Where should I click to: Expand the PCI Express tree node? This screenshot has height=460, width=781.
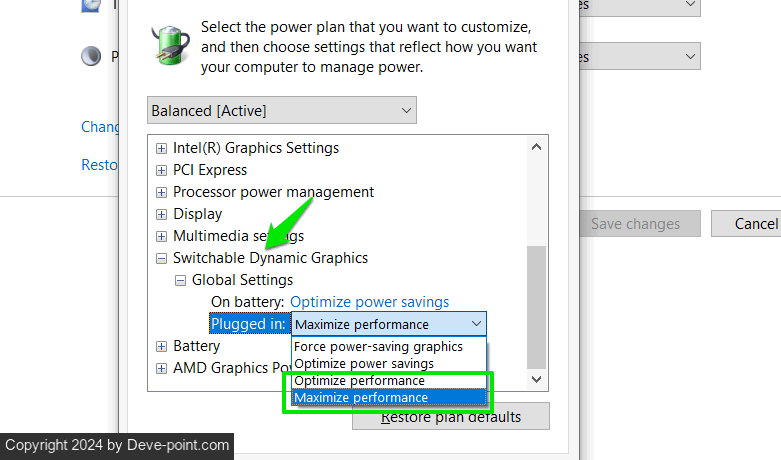tap(162, 170)
